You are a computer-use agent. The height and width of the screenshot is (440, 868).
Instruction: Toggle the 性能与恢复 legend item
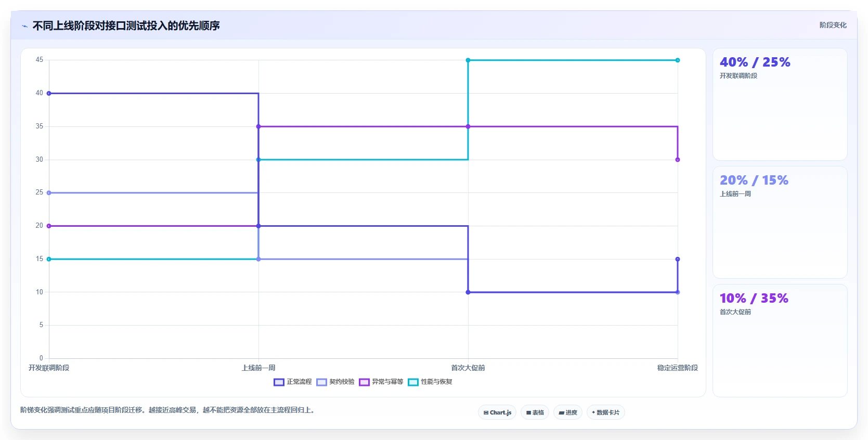pos(430,382)
